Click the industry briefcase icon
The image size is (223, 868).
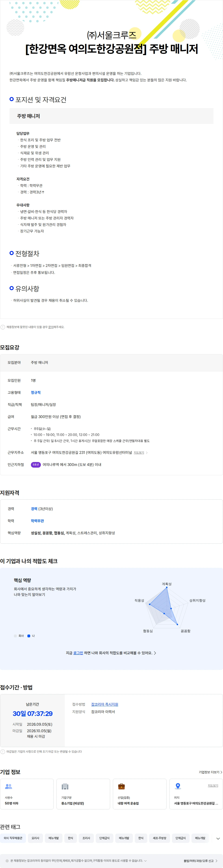point(122,786)
